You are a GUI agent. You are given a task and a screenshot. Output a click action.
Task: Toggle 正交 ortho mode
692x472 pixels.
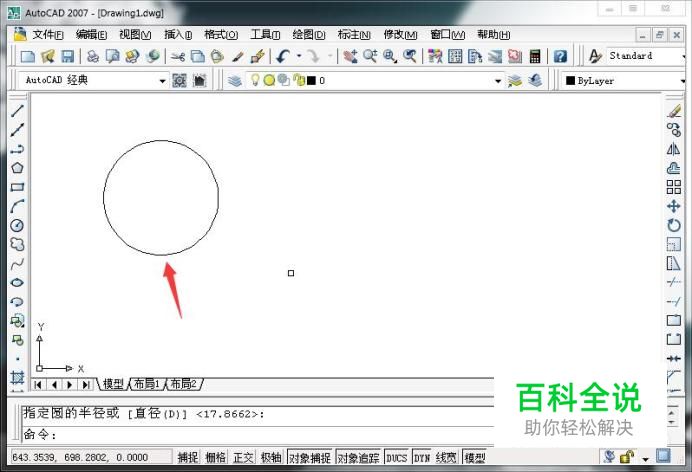pos(243,457)
